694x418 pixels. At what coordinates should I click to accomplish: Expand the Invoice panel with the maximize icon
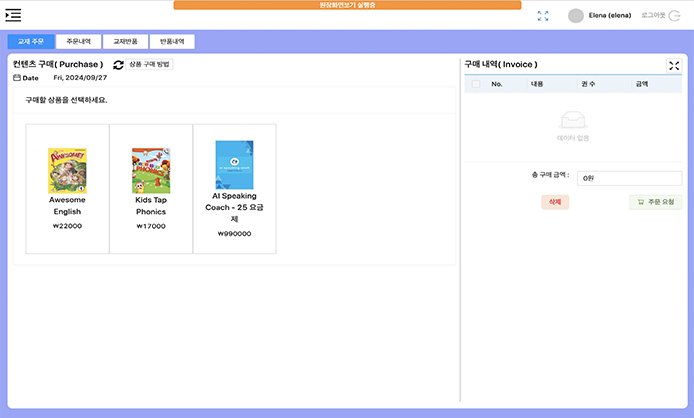(x=674, y=65)
